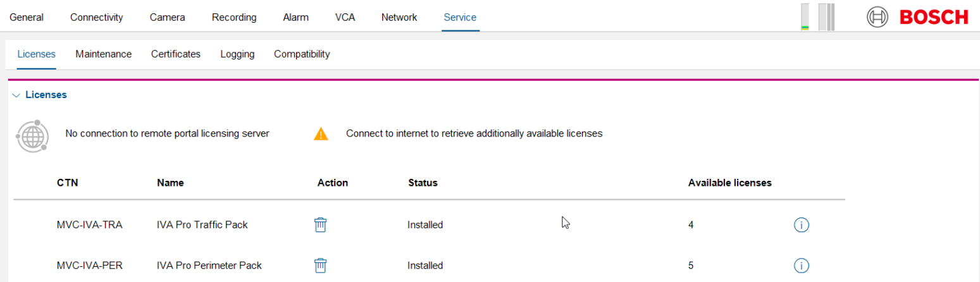Open the Logging tab

pos(237,54)
